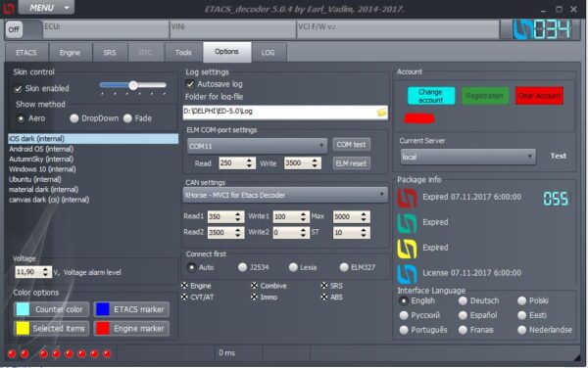588x368 pixels.
Task: Click the blue logo next to 034 counter
Action: [x=522, y=29]
